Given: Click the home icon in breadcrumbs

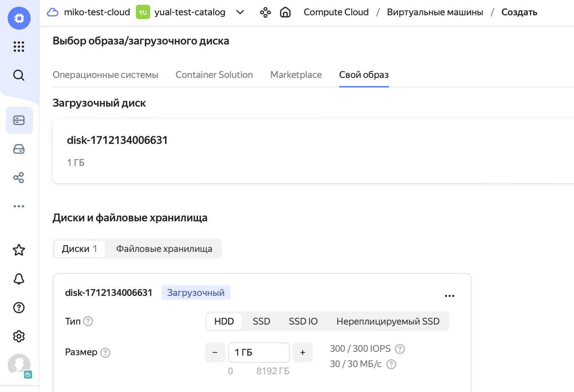Looking at the screenshot, I should tap(285, 12).
